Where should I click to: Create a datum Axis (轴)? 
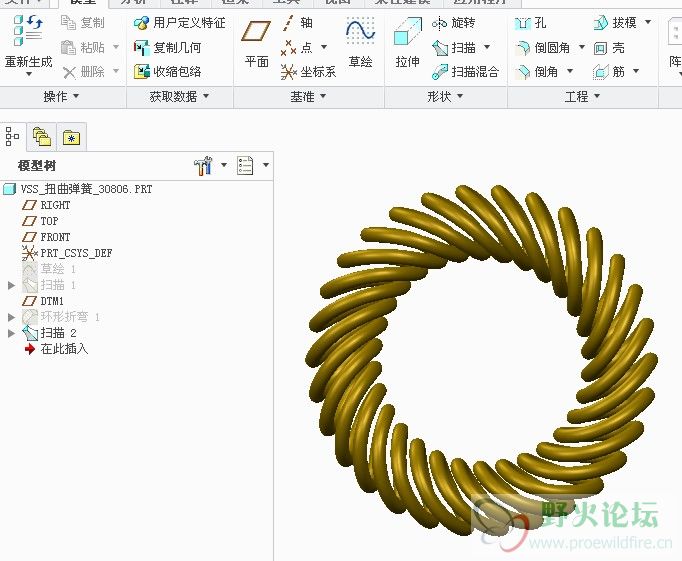pyautogui.click(x=297, y=23)
